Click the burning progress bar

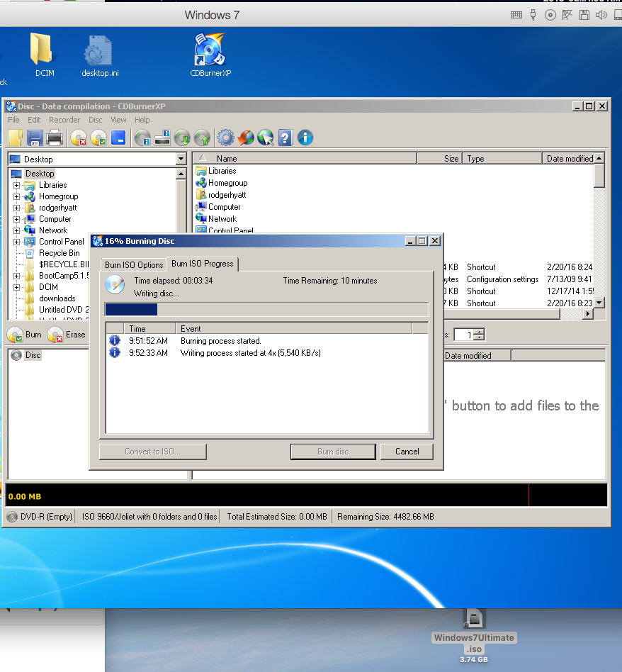(266, 309)
